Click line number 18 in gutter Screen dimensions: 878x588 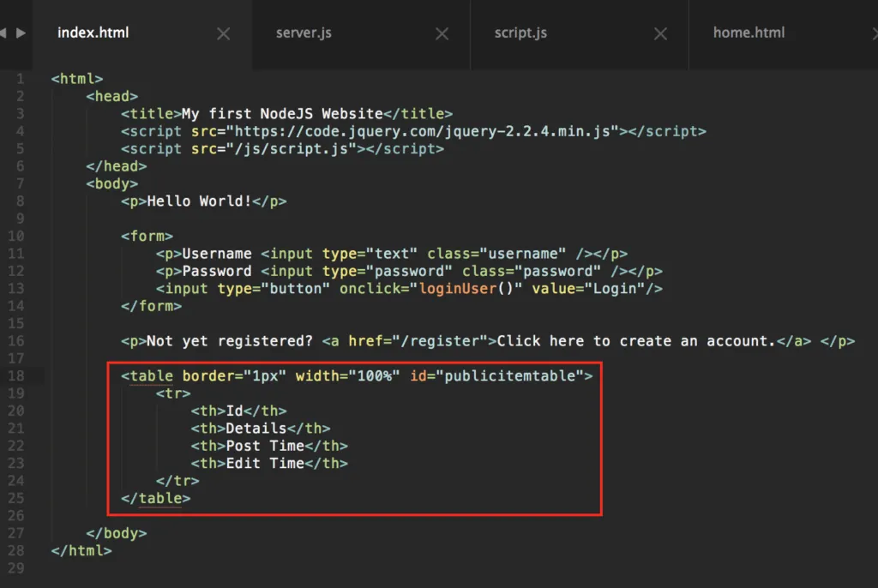click(x=16, y=375)
